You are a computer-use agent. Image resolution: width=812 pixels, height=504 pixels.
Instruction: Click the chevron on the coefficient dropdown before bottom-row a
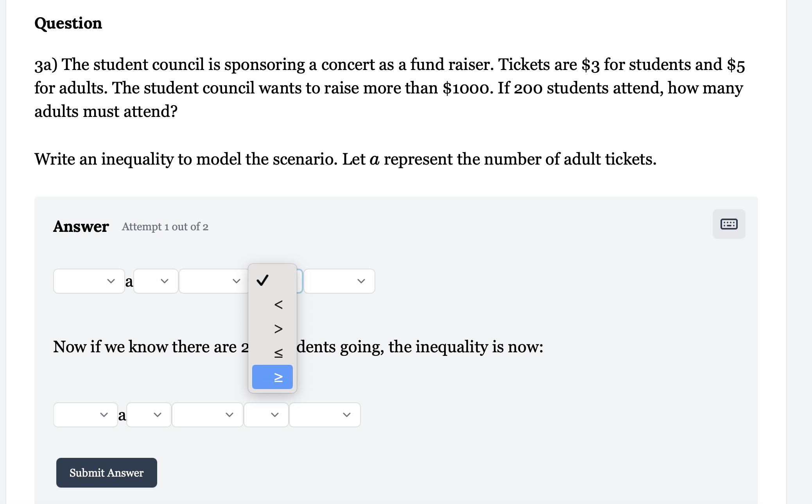click(x=103, y=415)
